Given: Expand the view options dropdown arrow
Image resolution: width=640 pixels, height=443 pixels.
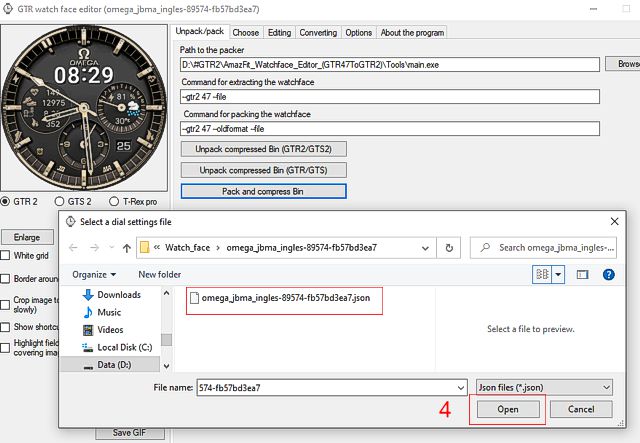Looking at the screenshot, I should click(x=558, y=274).
